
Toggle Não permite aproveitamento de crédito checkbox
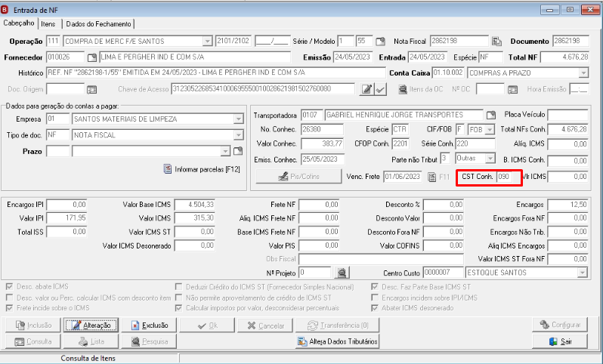tap(178, 298)
